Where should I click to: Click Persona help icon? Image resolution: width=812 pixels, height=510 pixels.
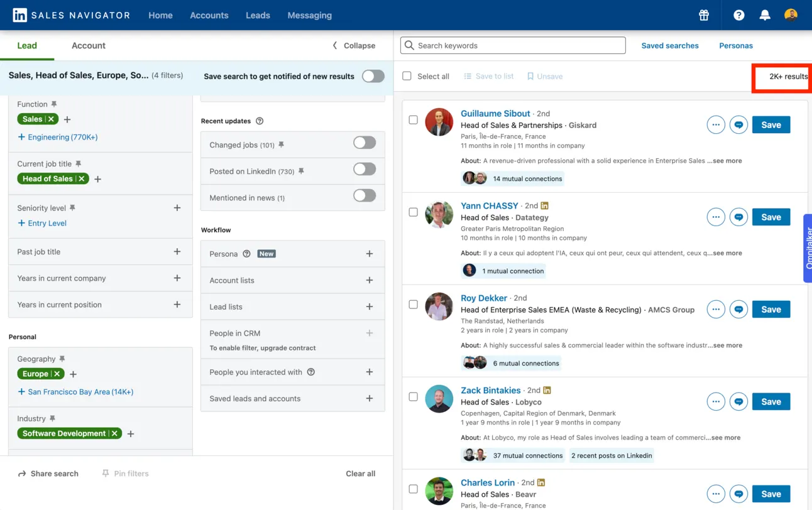(x=246, y=254)
